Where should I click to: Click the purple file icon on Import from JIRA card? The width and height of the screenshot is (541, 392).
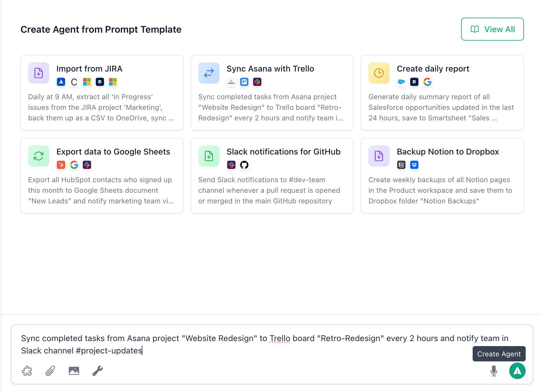tap(39, 73)
